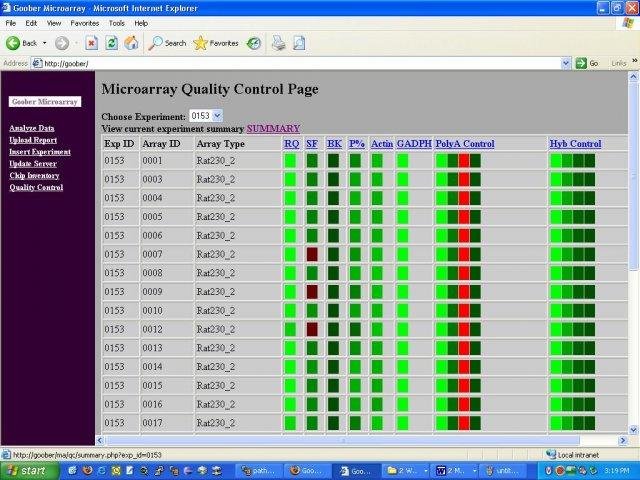Click the dark red SF swatch for array 0007

312,254
